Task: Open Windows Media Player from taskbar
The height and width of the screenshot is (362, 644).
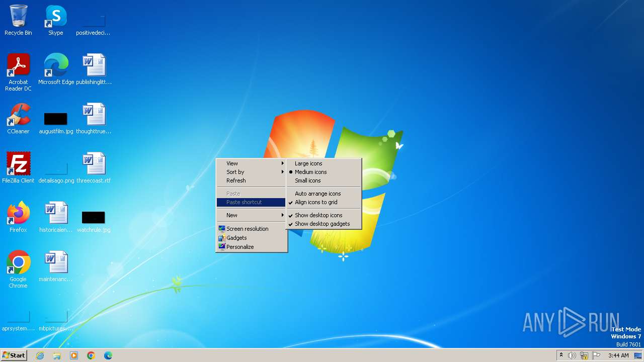Action: click(74, 355)
